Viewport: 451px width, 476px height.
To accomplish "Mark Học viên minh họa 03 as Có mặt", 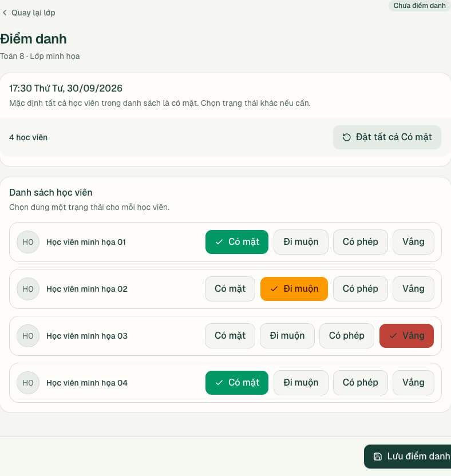I will [230, 336].
